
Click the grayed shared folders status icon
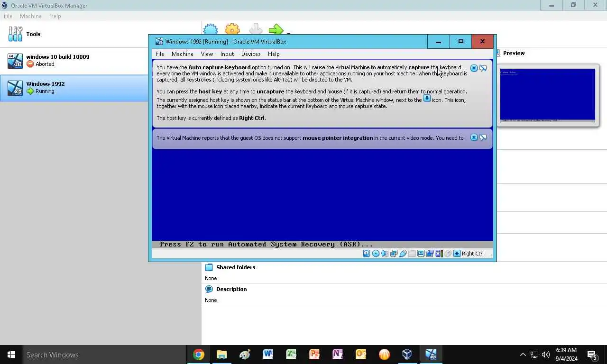pyautogui.click(x=412, y=254)
